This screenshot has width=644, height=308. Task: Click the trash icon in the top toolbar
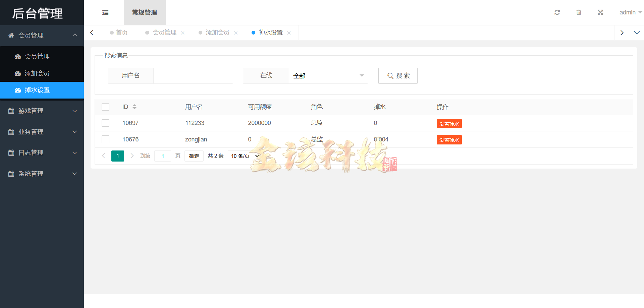(579, 12)
